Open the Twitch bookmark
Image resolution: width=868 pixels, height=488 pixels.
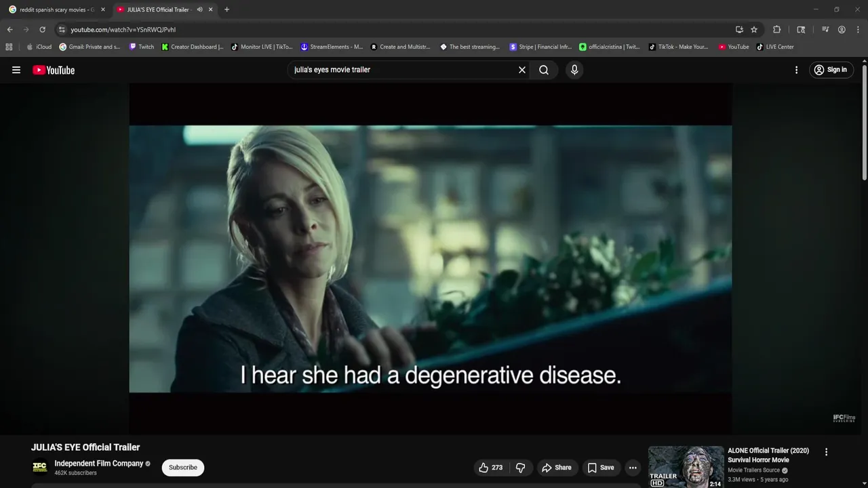pos(142,47)
